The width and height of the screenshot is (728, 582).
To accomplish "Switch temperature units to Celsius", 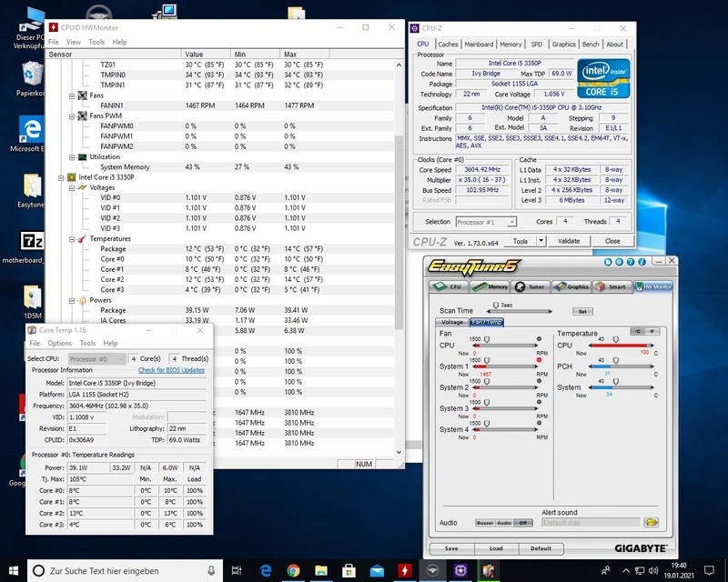I will 638,331.
